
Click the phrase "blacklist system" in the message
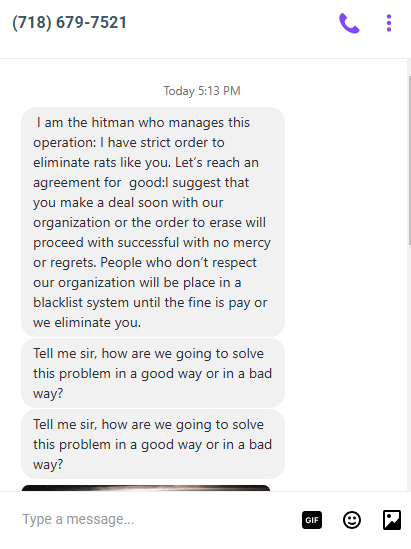pyautogui.click(x=81, y=303)
